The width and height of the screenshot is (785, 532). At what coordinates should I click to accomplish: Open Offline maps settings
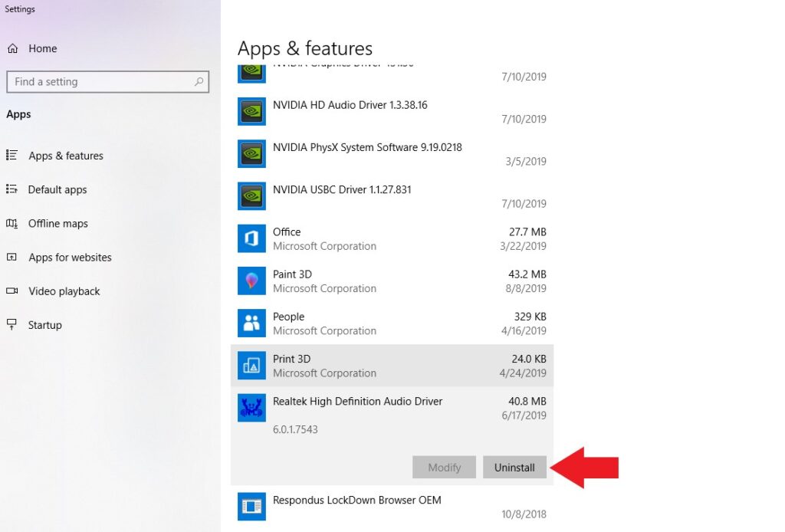58,223
